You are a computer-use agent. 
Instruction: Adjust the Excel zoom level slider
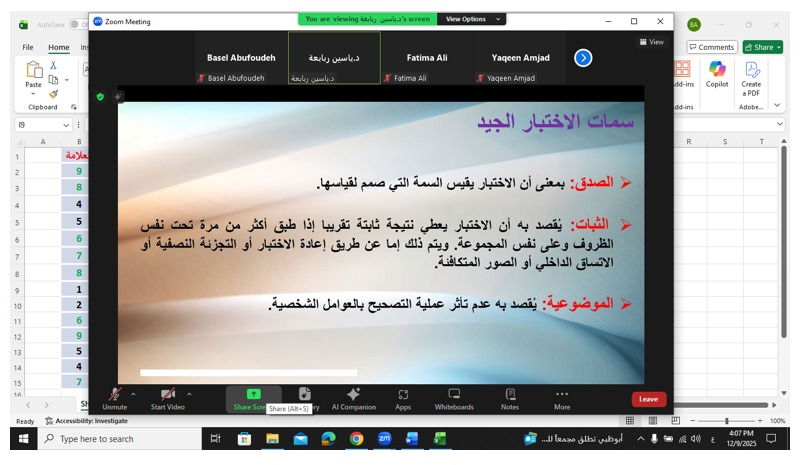pos(727,421)
